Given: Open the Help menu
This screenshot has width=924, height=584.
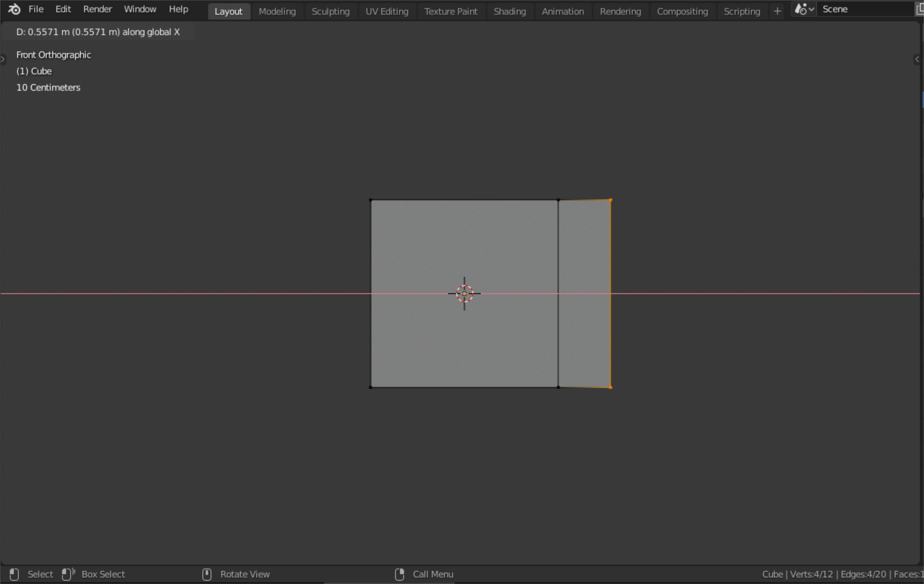Looking at the screenshot, I should click(x=178, y=9).
